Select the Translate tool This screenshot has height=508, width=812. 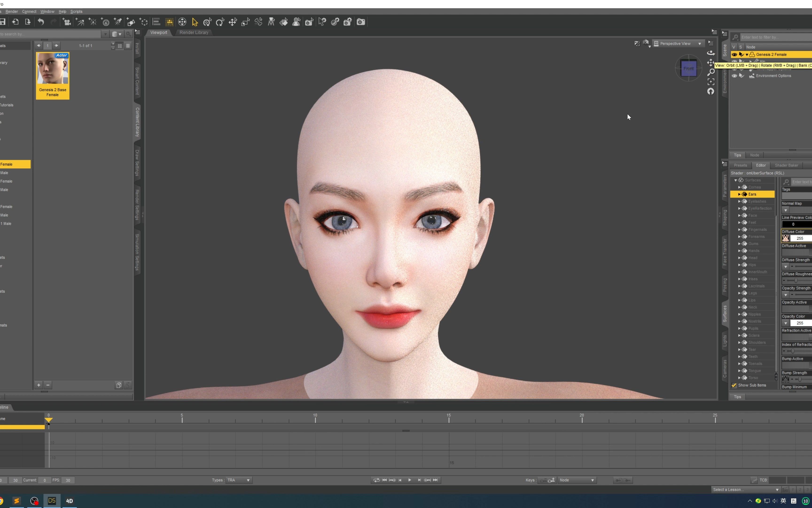[x=233, y=22]
